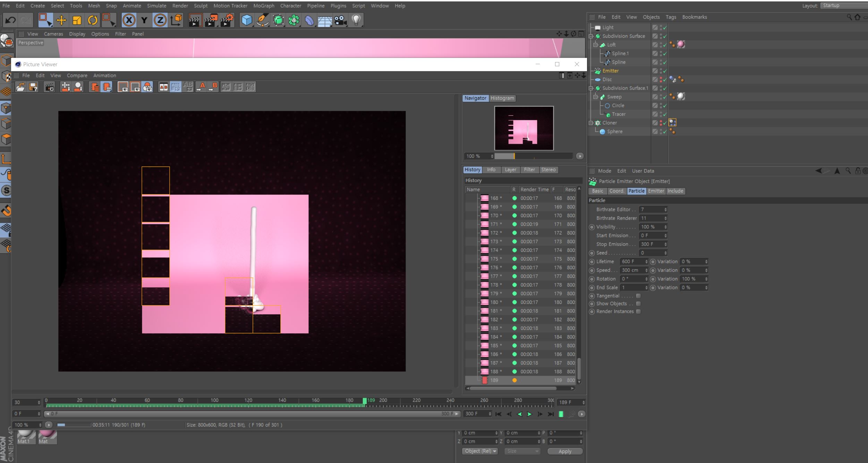This screenshot has width=868, height=463.
Task: Toggle Speed animation radio dot
Action: [x=592, y=270]
